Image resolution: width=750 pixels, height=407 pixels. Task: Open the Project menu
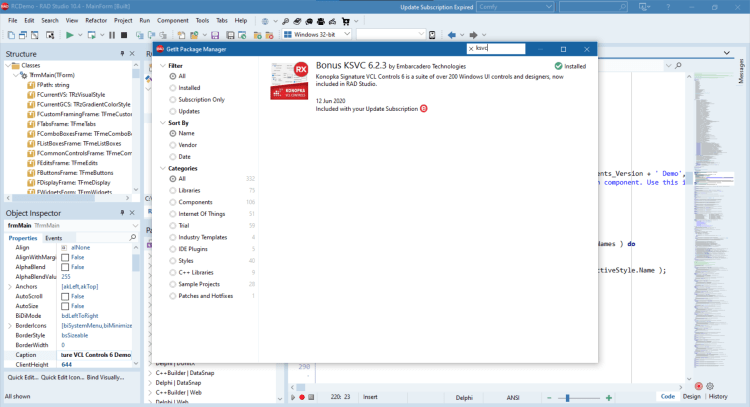coord(123,21)
